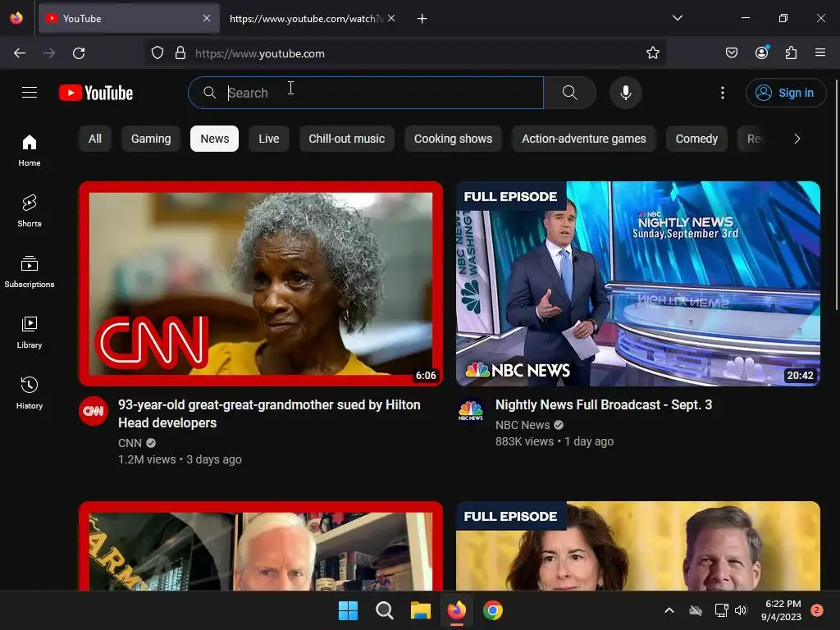
Task: Click the OneDrive tray icon
Action: 696,610
